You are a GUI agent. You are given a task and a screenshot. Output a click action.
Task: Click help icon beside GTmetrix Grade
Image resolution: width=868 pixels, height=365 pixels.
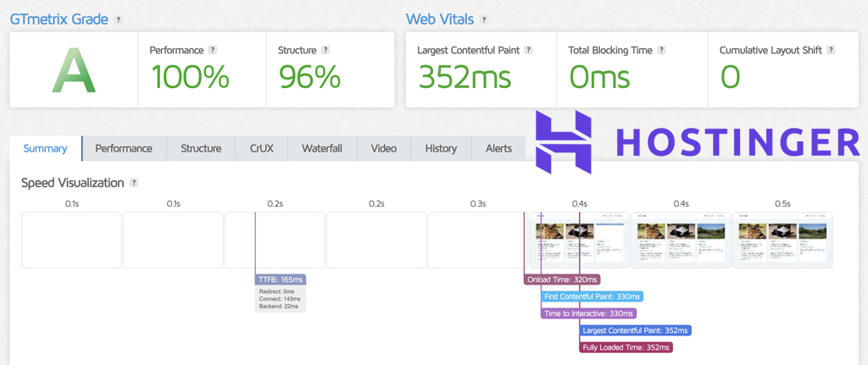[x=118, y=19]
